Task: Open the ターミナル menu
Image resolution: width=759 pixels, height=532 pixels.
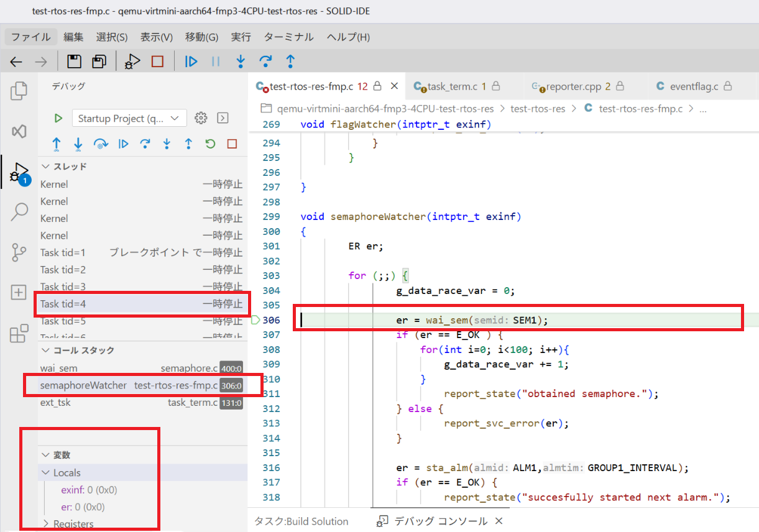Action: coord(288,37)
